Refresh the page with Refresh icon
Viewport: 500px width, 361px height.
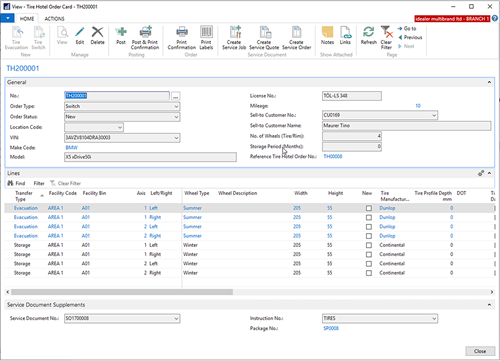pyautogui.click(x=369, y=35)
